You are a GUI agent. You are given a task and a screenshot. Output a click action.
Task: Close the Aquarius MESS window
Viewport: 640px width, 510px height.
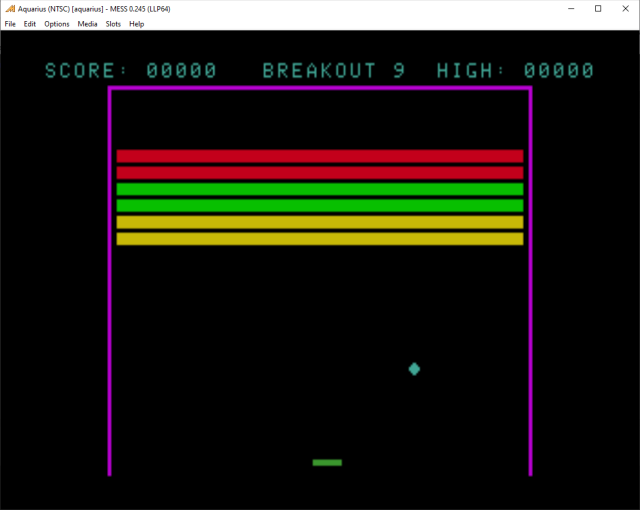click(x=625, y=9)
